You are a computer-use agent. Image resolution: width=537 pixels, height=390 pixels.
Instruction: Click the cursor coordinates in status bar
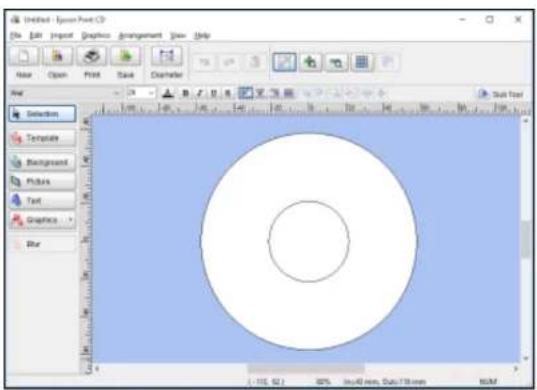(x=266, y=381)
